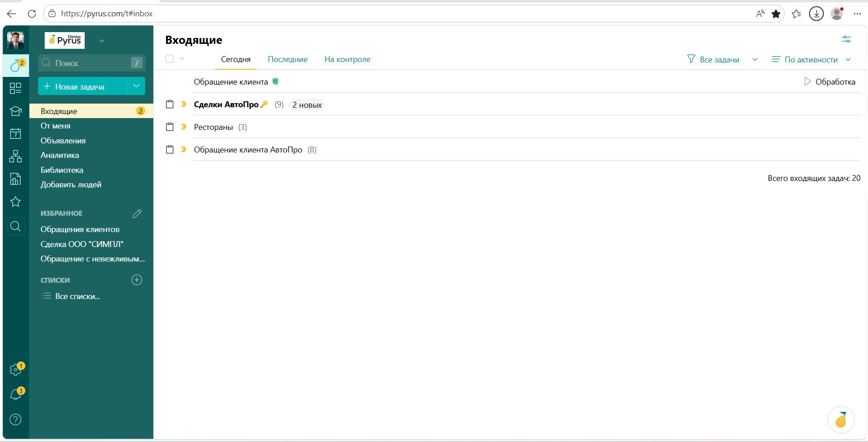The image size is (868, 442).
Task: Open the Новая задача dropdown arrow
Action: pyautogui.click(x=136, y=86)
